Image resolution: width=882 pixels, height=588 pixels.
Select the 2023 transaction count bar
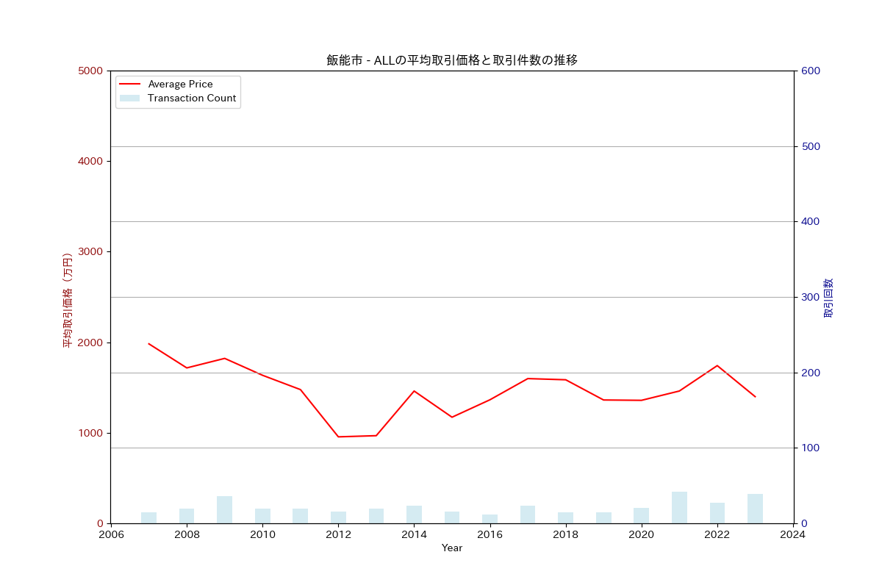pos(755,509)
